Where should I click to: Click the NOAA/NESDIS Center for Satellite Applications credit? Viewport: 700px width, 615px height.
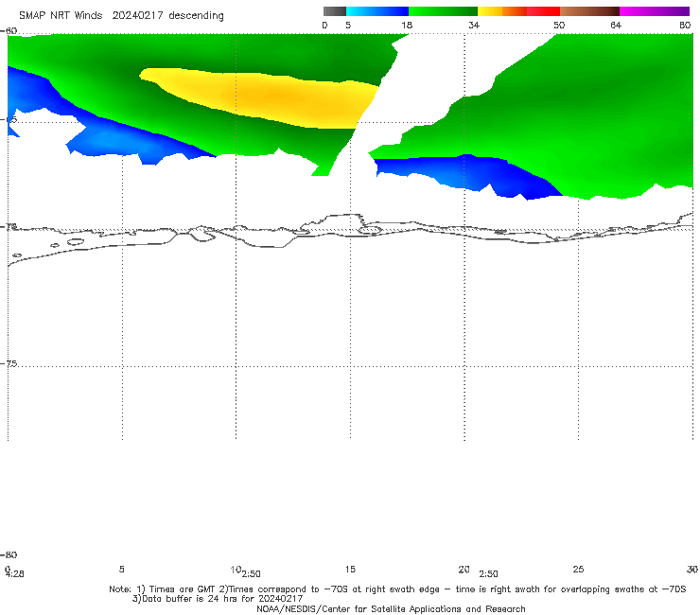[391, 608]
